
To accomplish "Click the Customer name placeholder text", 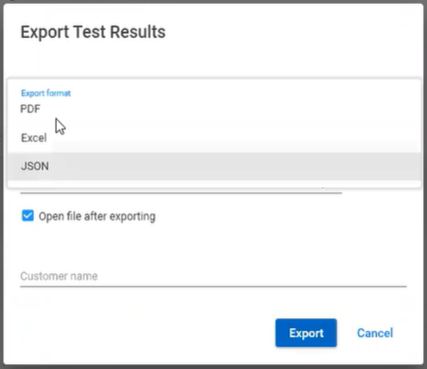I will (x=59, y=276).
